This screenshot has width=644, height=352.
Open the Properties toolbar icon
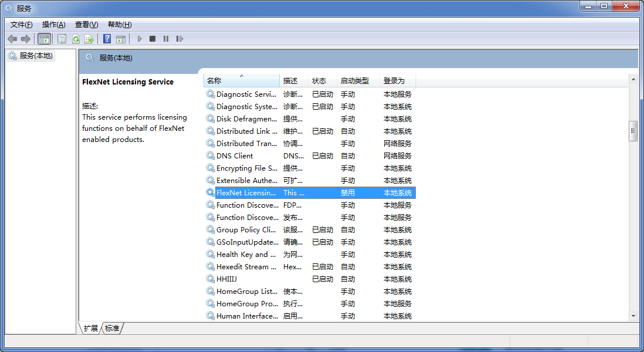coord(62,39)
